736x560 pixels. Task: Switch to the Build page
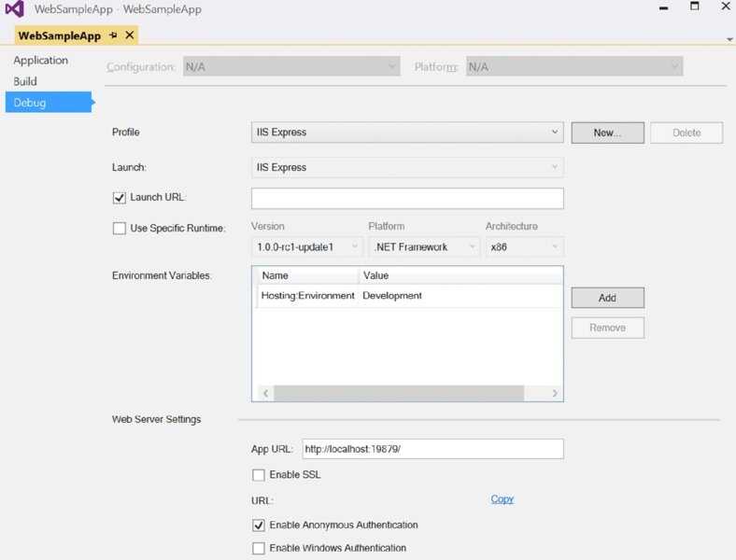pyautogui.click(x=25, y=81)
